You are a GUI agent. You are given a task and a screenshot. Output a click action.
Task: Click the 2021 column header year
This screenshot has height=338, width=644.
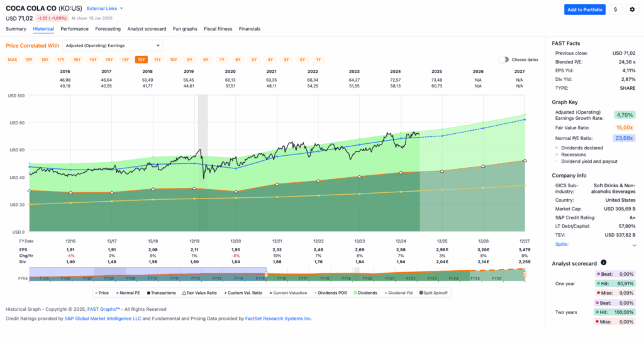[x=271, y=72]
